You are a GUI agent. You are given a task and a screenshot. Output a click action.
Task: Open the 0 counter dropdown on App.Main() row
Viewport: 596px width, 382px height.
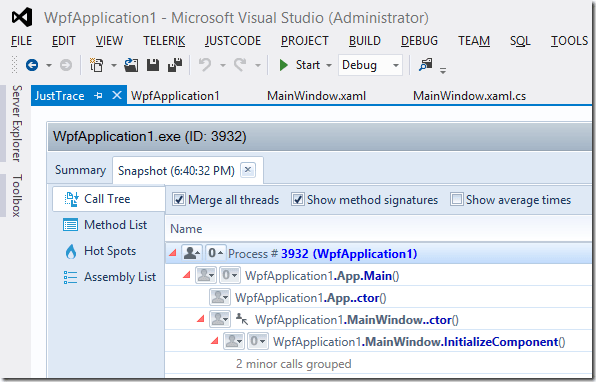coord(230,275)
